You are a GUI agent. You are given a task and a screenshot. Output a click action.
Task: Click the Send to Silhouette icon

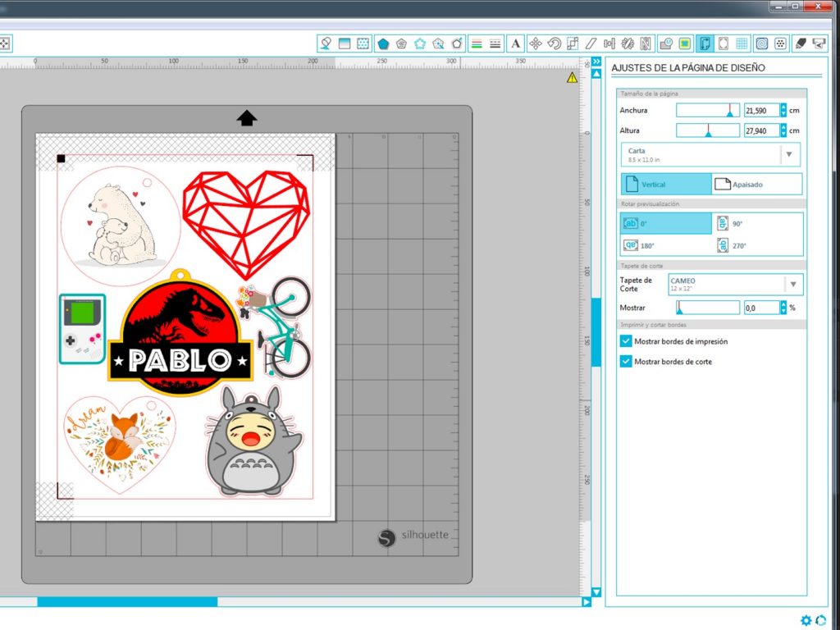tap(819, 44)
